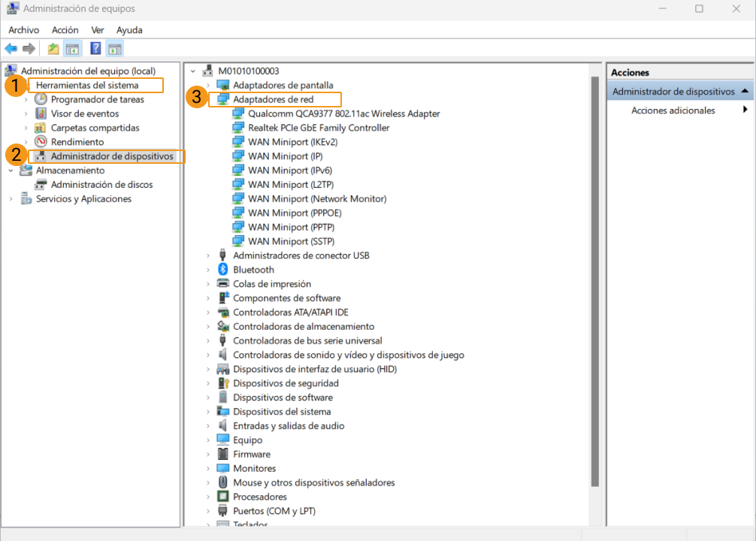Open the Acción menu
Screen dimensions: 756x541
(x=65, y=30)
